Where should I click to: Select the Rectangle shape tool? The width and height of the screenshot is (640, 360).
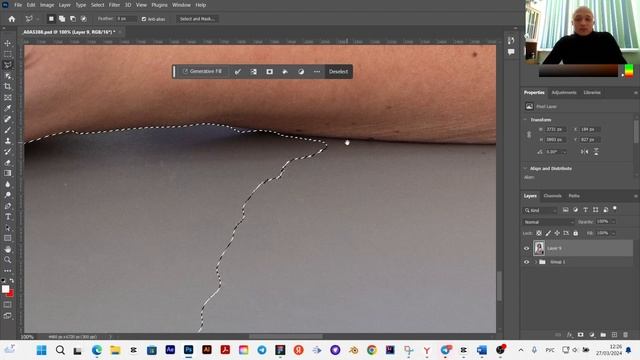click(x=7, y=238)
